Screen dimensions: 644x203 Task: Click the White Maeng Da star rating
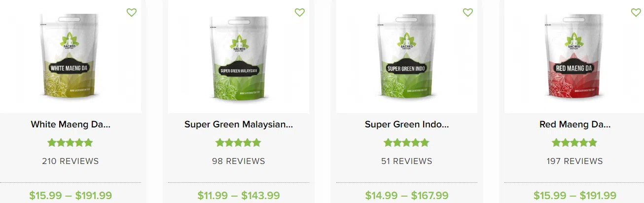click(70, 143)
